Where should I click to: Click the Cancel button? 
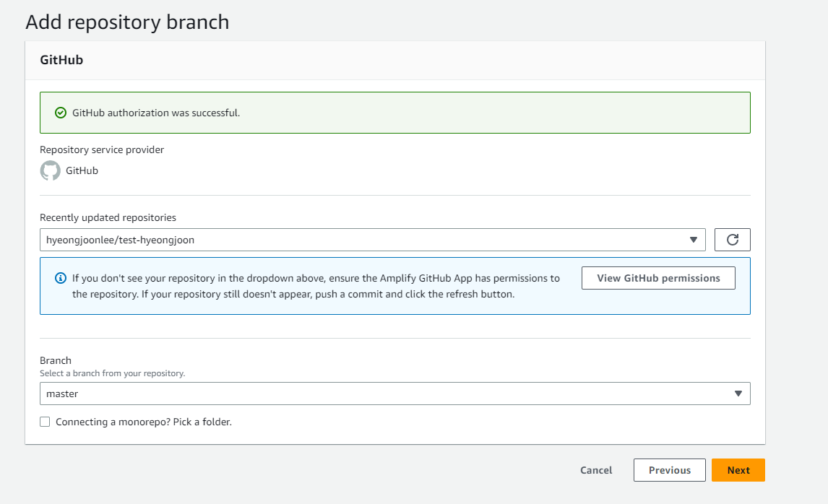[x=596, y=470]
